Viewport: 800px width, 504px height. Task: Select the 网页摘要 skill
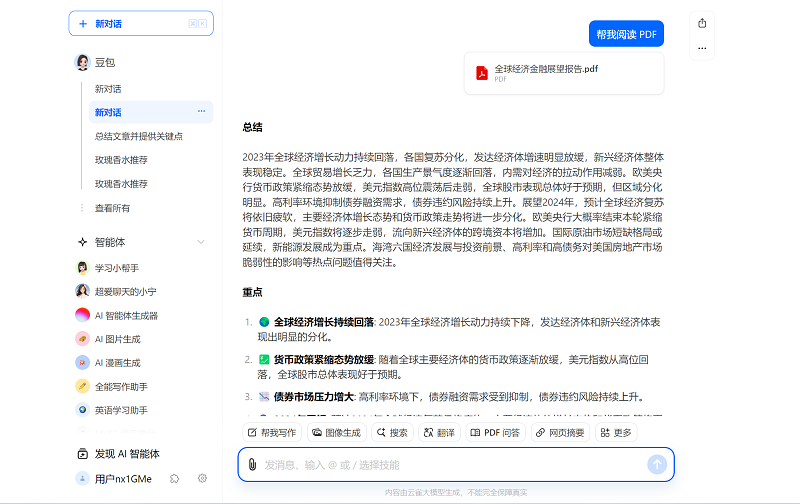(x=560, y=433)
